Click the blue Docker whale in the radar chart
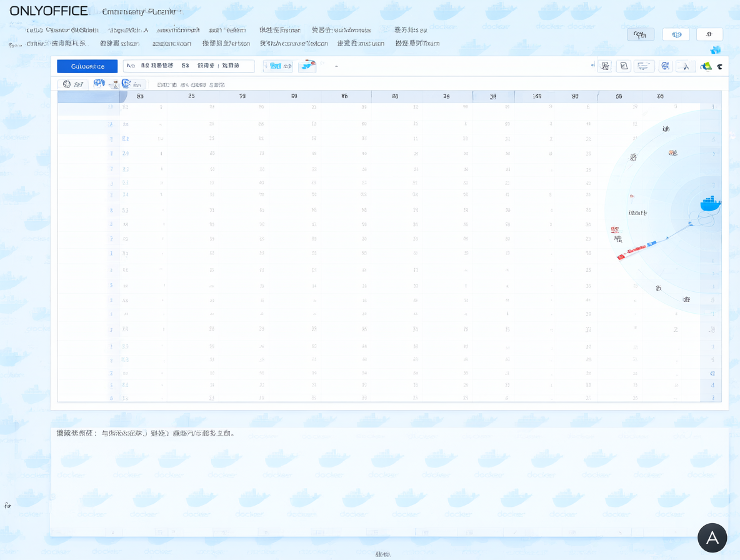This screenshot has height=560, width=740. (710, 203)
